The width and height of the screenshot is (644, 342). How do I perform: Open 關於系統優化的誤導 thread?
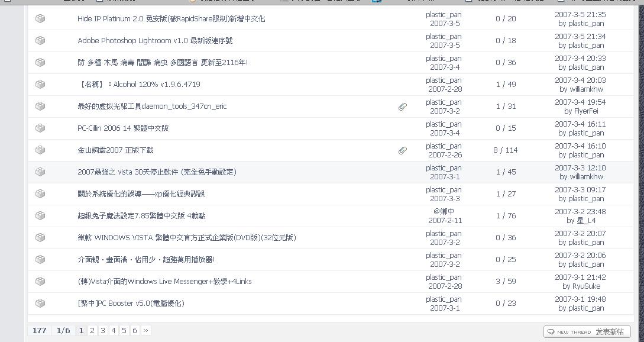(141, 193)
